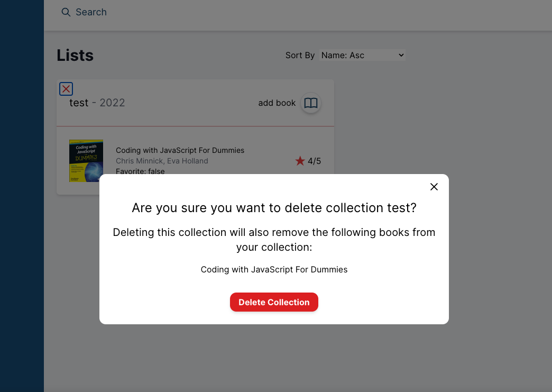Change sorting from Name: Asc option
The image size is (552, 392).
coord(362,54)
